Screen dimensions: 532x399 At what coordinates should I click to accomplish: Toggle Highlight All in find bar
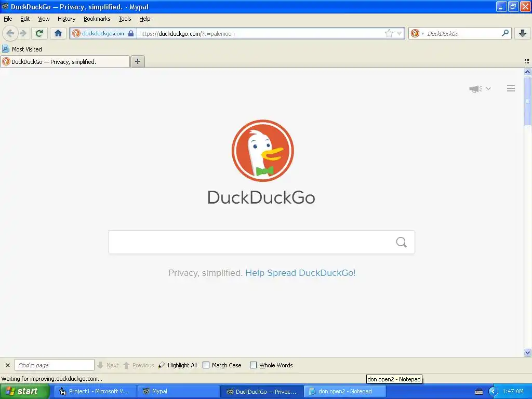click(178, 365)
